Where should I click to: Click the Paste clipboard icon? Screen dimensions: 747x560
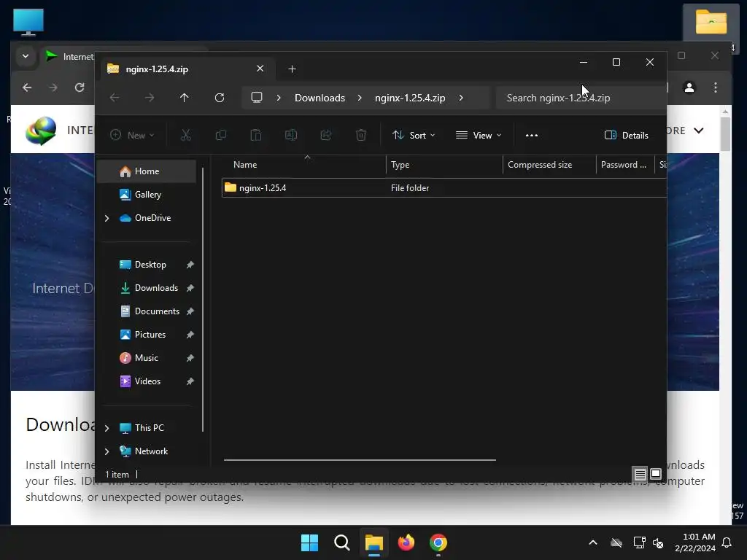click(256, 135)
